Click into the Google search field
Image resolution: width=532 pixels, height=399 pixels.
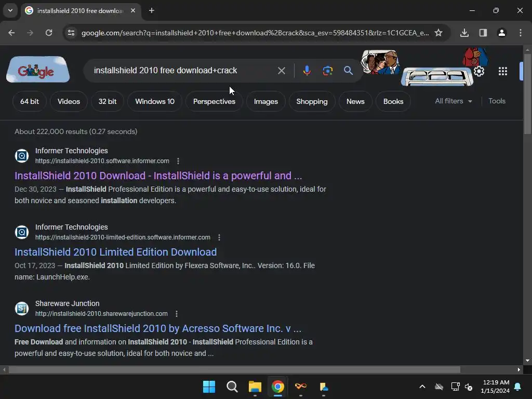coord(183,71)
